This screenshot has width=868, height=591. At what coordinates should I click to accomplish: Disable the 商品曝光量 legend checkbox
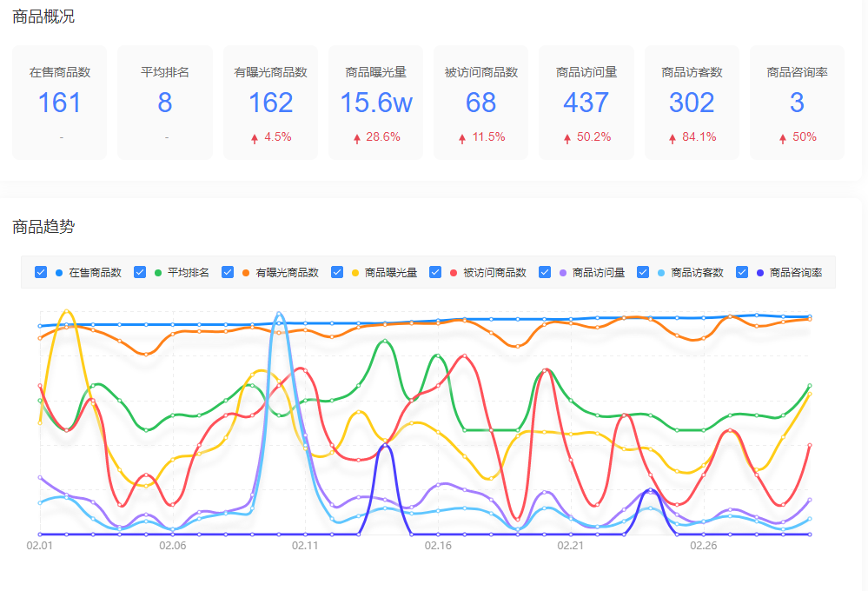coord(337,272)
